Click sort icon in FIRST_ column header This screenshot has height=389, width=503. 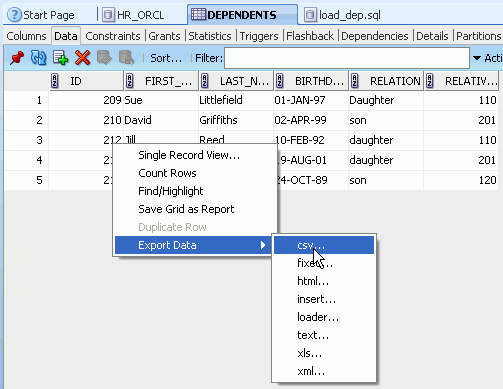[130, 81]
